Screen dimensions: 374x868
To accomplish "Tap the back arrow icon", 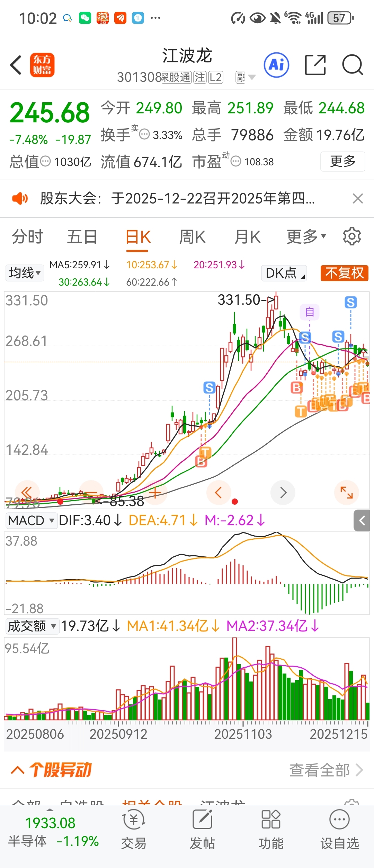I will tap(16, 65).
